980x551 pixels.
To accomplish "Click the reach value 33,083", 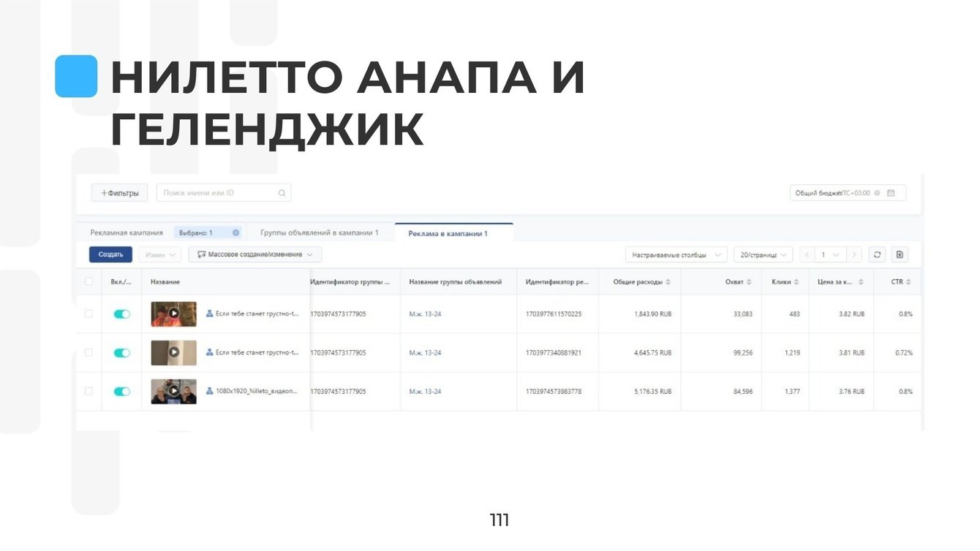I will 742,314.
